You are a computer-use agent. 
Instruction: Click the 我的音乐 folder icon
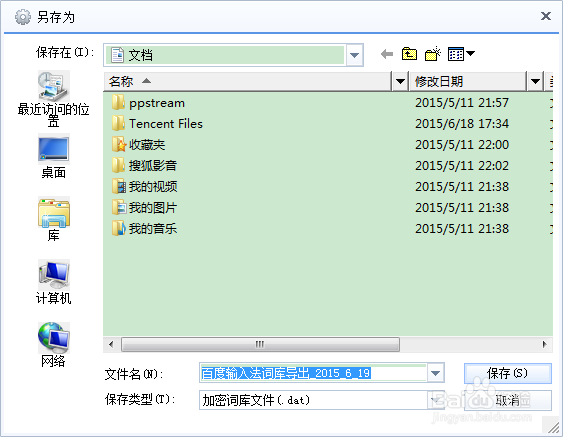pyautogui.click(x=119, y=228)
